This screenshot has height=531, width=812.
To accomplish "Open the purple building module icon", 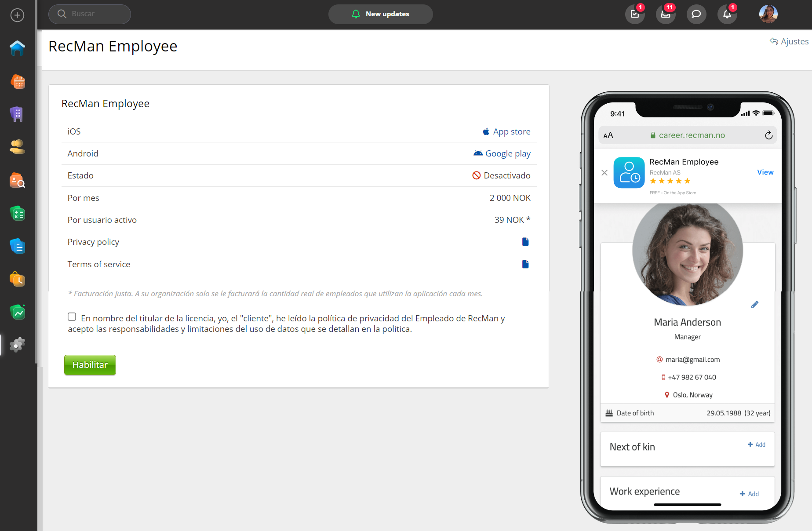I will 17,114.
